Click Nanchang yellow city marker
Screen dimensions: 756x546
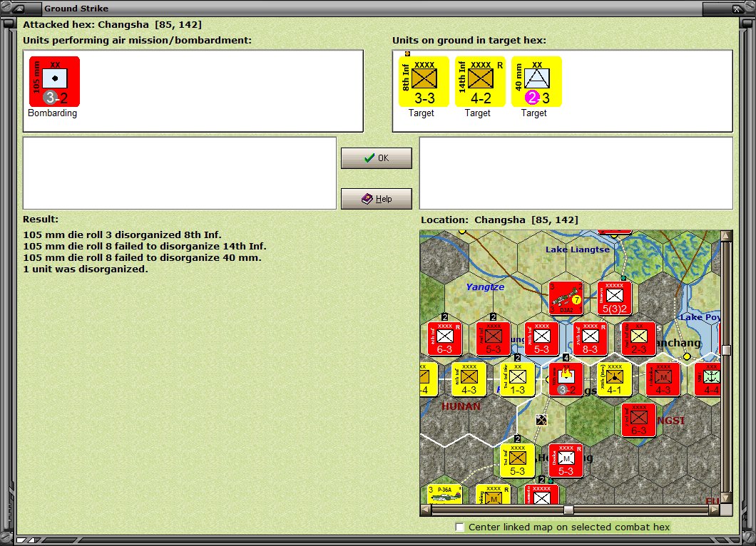tap(687, 356)
